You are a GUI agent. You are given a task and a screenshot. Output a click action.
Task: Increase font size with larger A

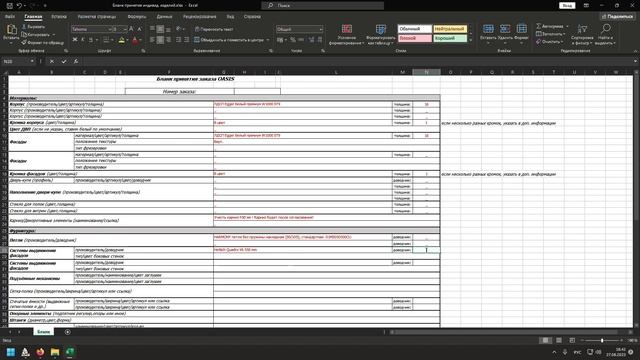131,29
